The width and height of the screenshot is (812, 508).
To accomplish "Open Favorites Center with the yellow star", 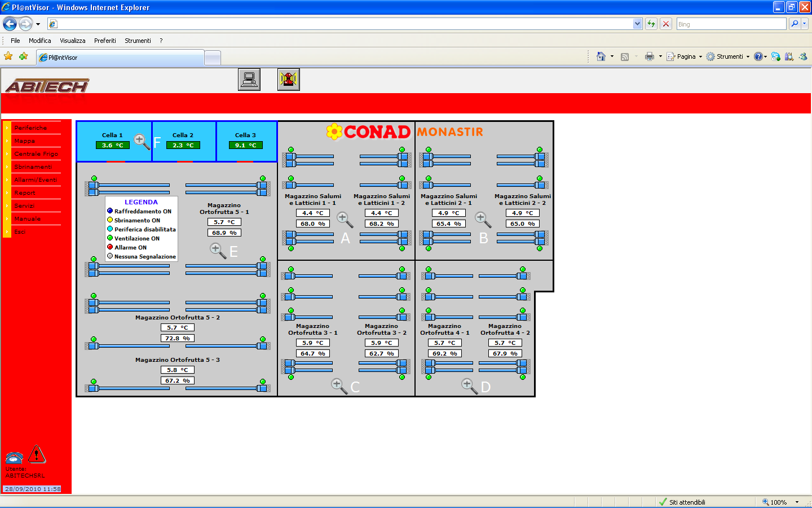I will tap(8, 56).
